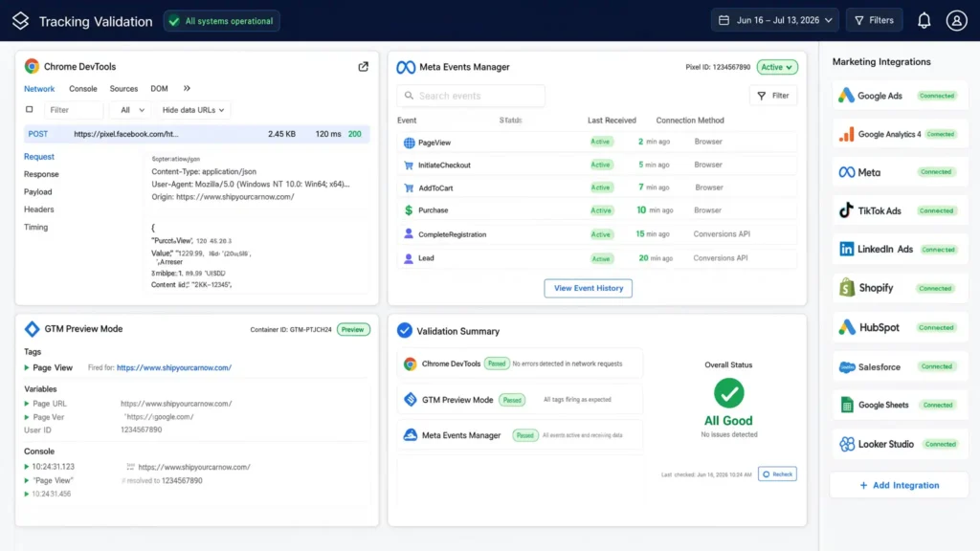The image size is (980, 551).
Task: Expand the "Page View" console entry
Action: pos(27,480)
